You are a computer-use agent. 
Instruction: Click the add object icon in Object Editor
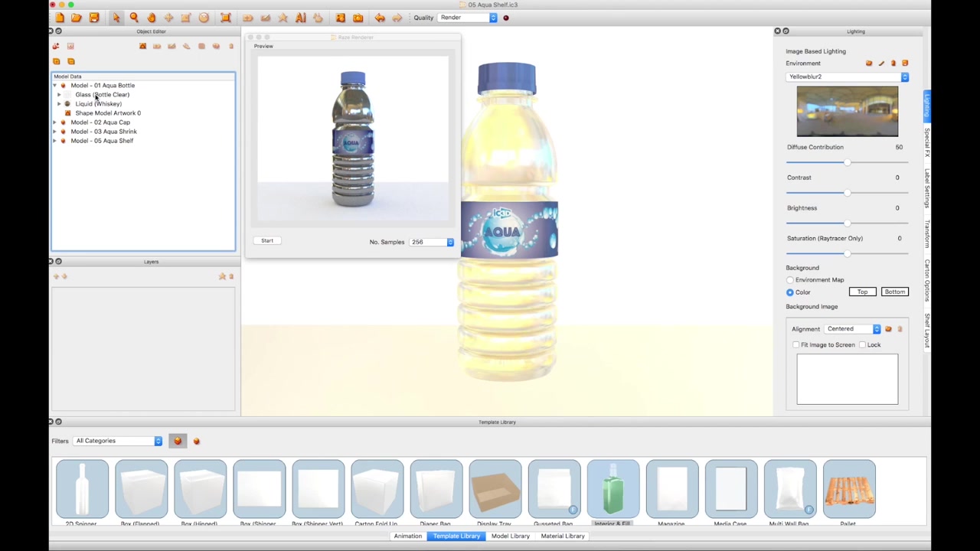56,46
